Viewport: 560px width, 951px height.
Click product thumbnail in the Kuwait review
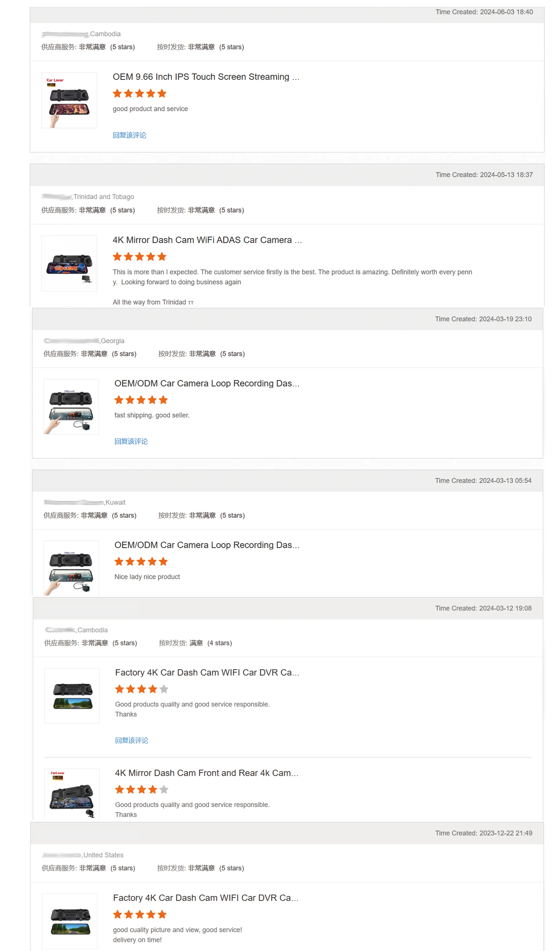coord(71,568)
